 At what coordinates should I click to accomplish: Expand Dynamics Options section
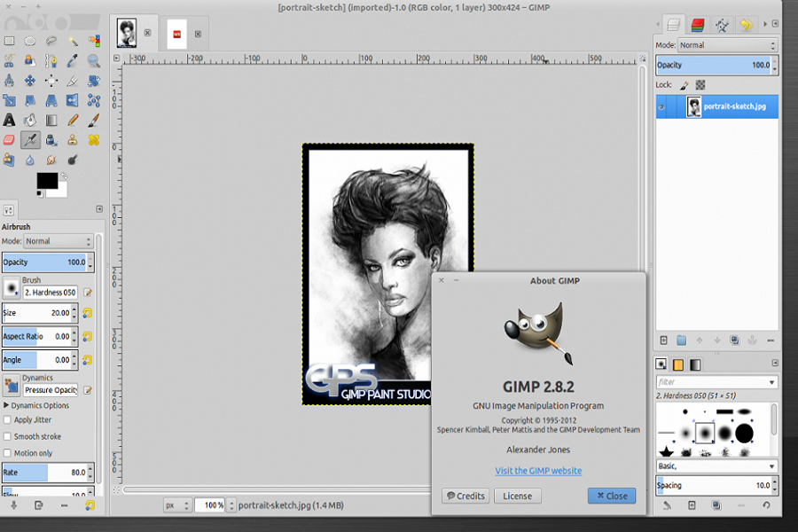6,405
